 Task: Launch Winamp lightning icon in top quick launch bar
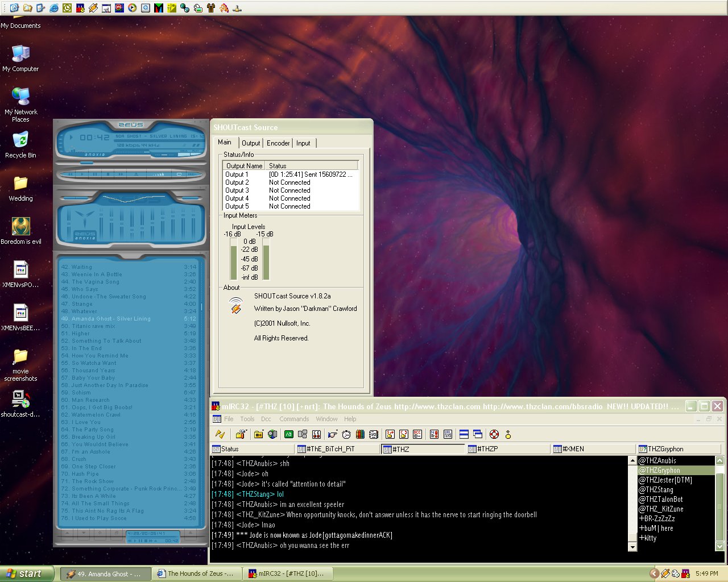point(93,8)
